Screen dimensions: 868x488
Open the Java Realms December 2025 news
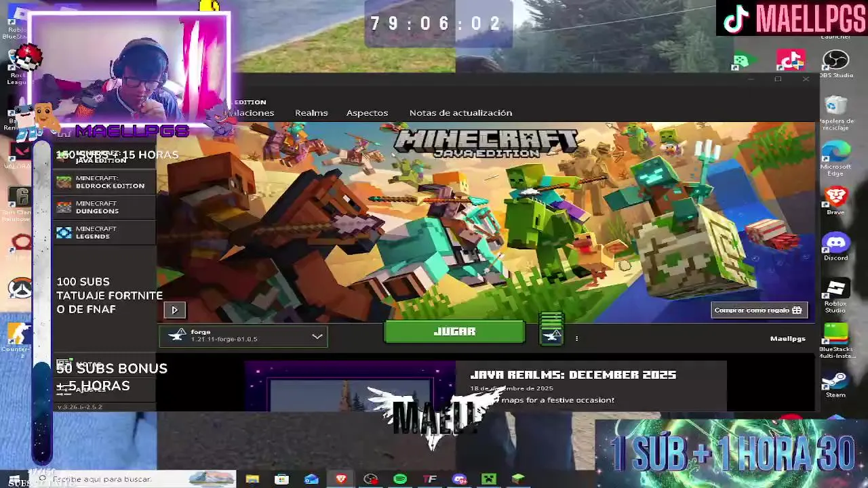pyautogui.click(x=573, y=375)
